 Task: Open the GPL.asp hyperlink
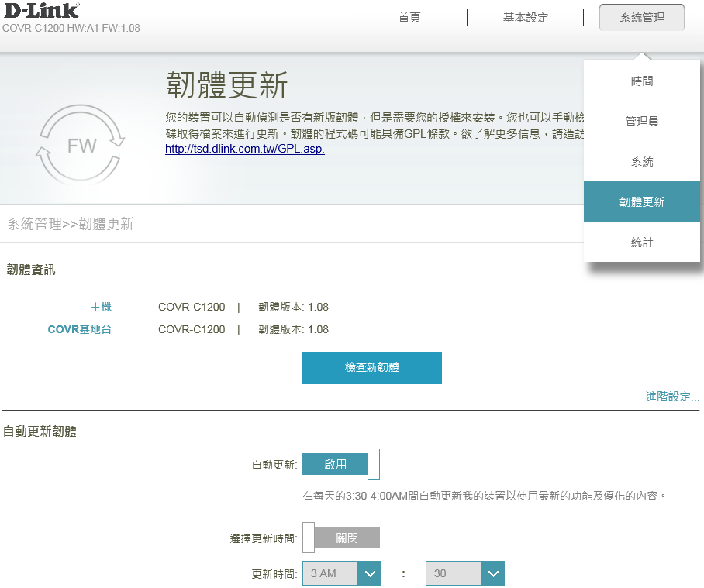(244, 149)
